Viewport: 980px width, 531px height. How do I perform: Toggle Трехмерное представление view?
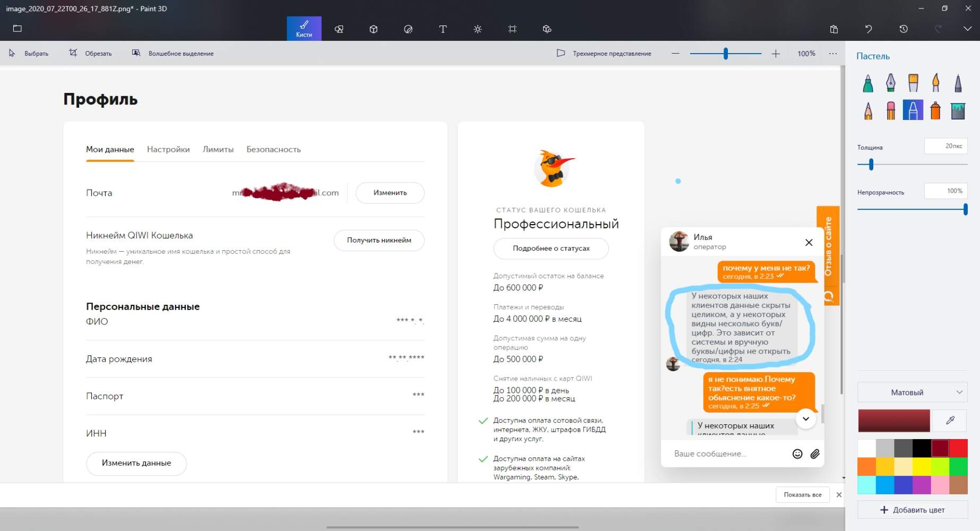[x=604, y=54]
